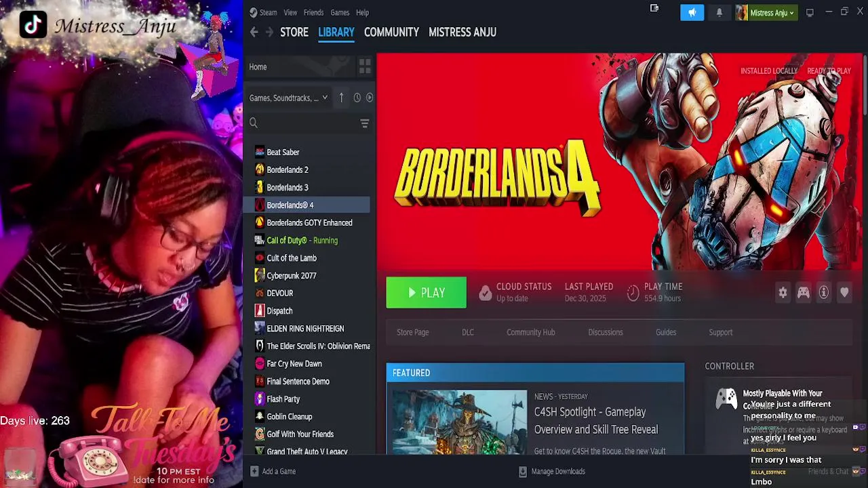This screenshot has width=868, height=488.
Task: Click the forward navigation arrow
Action: point(269,32)
